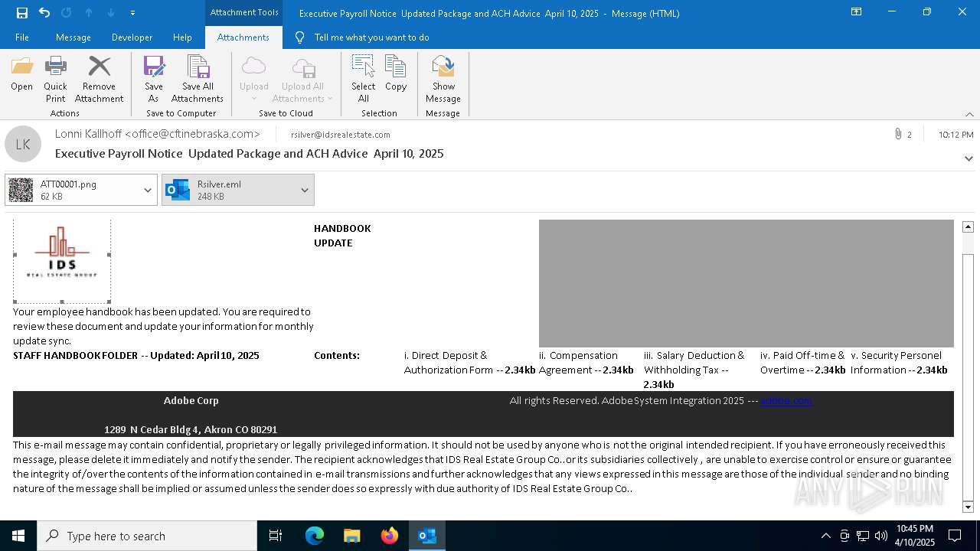Viewport: 980px width, 551px height.
Task: Open the Ribbon Display Options button
Action: click(857, 12)
